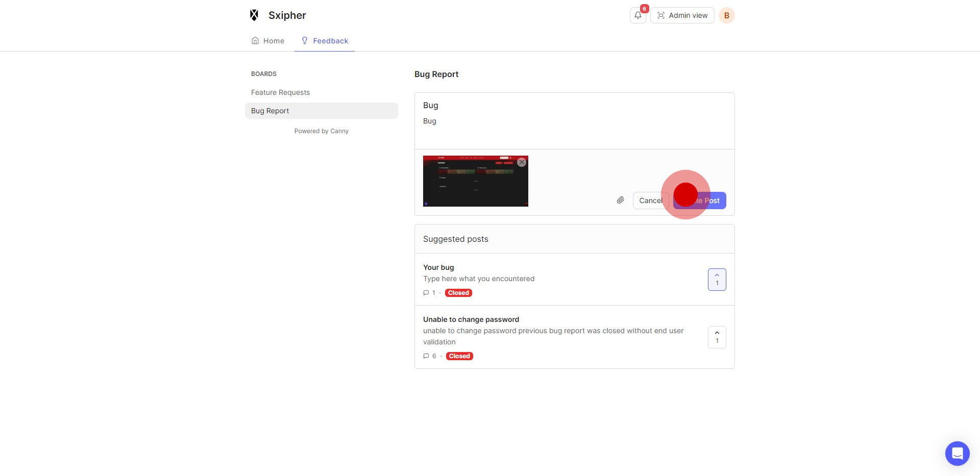Click comment icon on Unable to change password
This screenshot has width=980, height=476.
pyautogui.click(x=426, y=356)
